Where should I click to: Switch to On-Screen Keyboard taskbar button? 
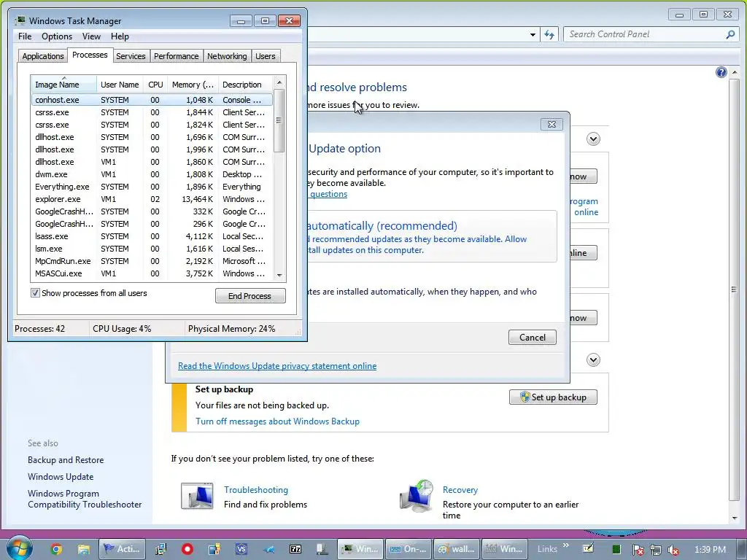click(409, 549)
